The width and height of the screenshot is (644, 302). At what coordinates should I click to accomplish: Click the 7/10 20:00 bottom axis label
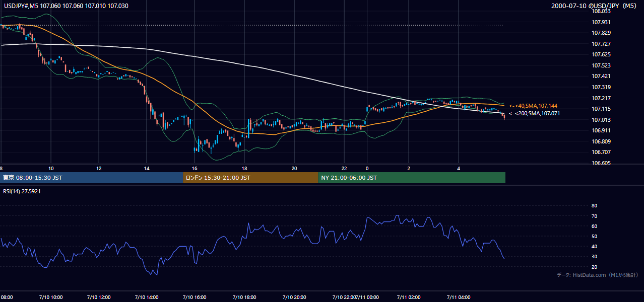coord(294,297)
